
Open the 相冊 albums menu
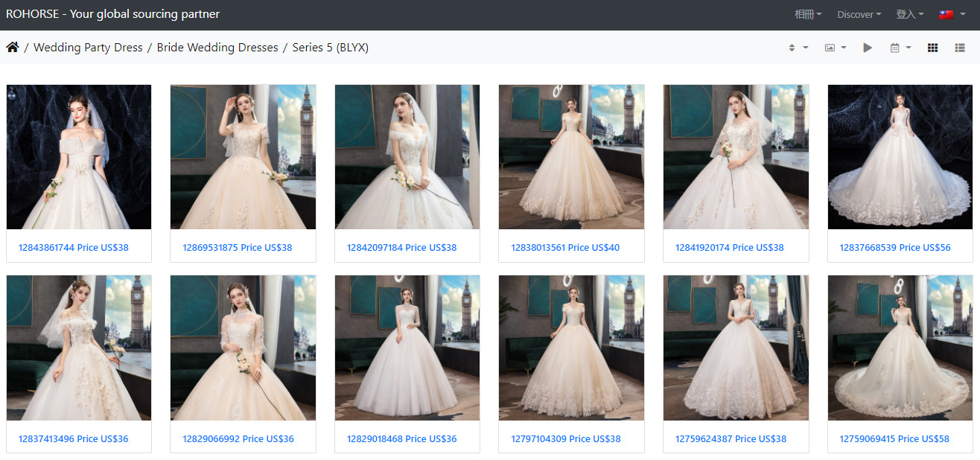(808, 14)
